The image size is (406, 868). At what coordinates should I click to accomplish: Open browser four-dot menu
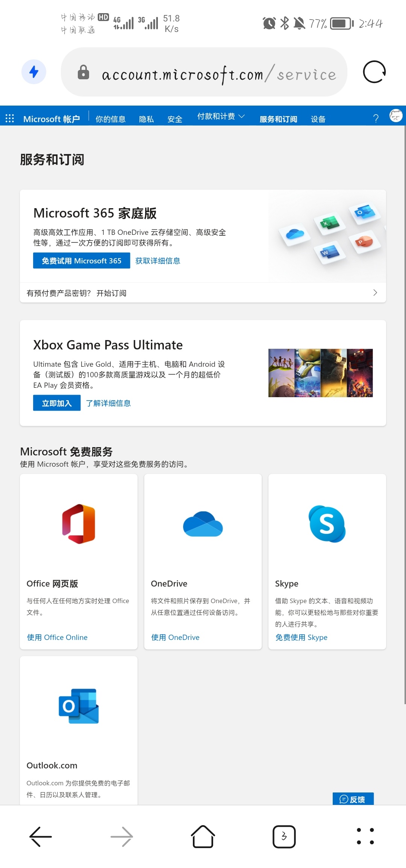[365, 836]
